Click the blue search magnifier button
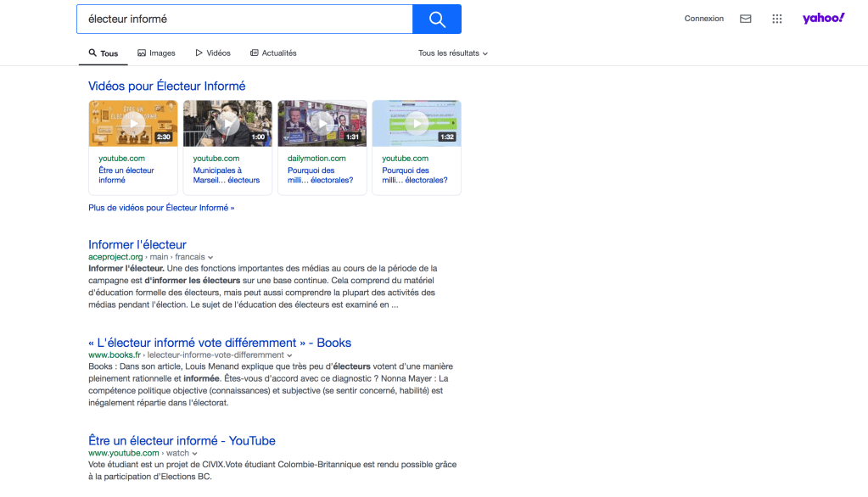868x497 pixels. 436,19
